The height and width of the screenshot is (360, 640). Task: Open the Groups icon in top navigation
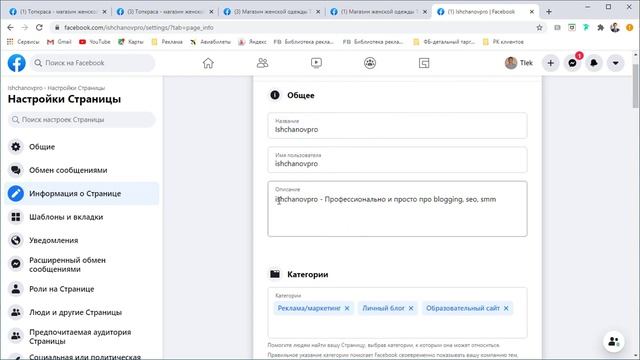370,63
